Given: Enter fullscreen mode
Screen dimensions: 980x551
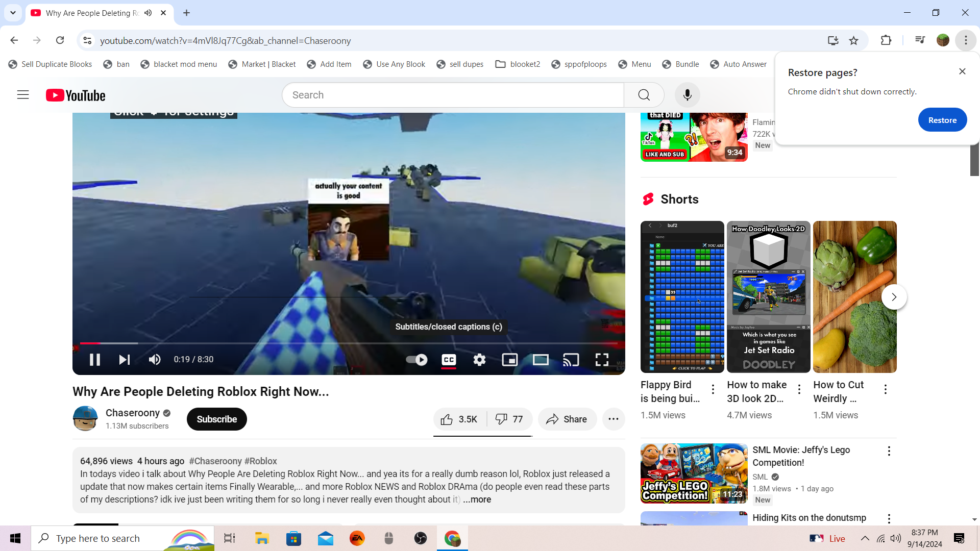Looking at the screenshot, I should click(x=602, y=360).
